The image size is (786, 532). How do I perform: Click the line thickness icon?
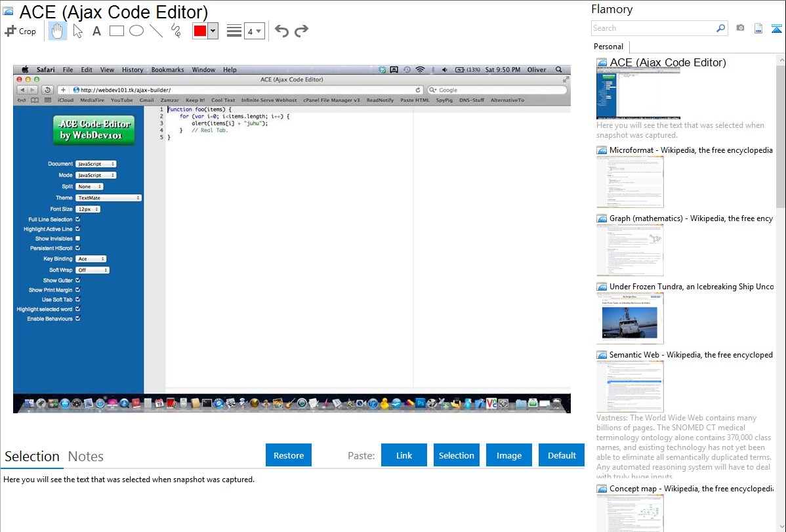tap(234, 31)
